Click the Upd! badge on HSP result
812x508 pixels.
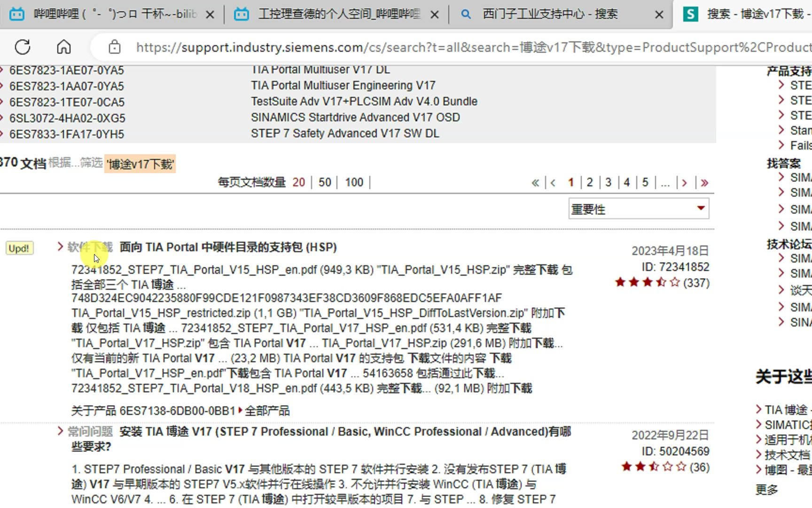pos(19,248)
